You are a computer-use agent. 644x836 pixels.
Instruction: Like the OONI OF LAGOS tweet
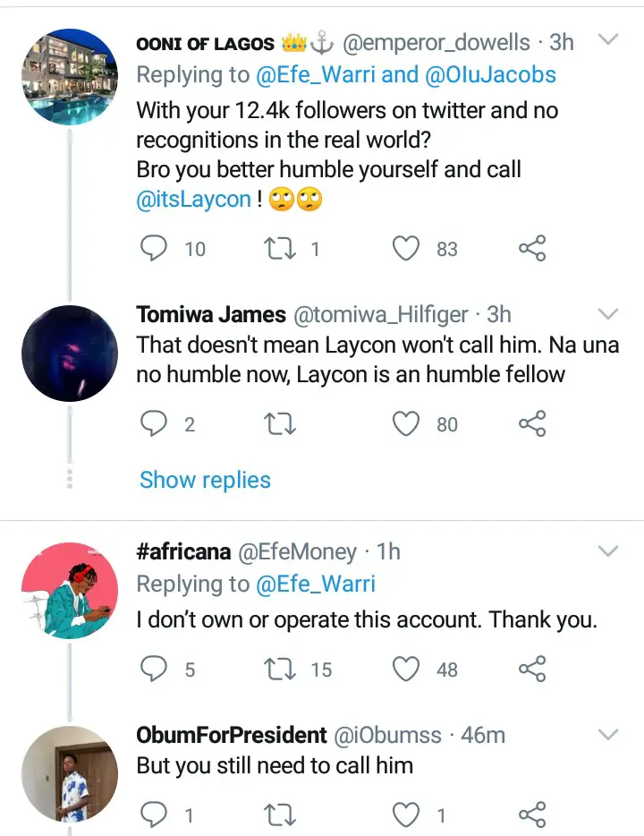point(407,248)
